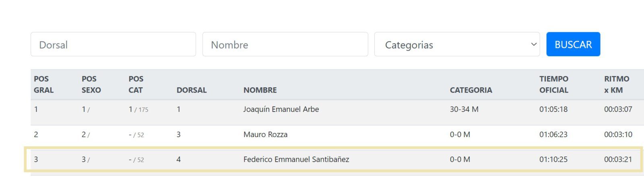Click the NOMBRE column header
The image size is (644, 177).
point(260,90)
